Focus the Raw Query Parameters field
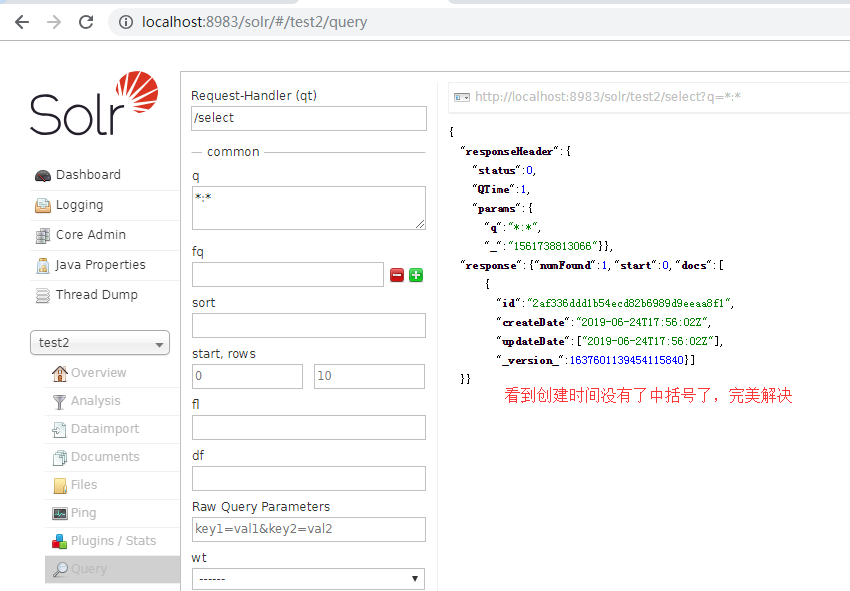850x591 pixels. point(309,529)
